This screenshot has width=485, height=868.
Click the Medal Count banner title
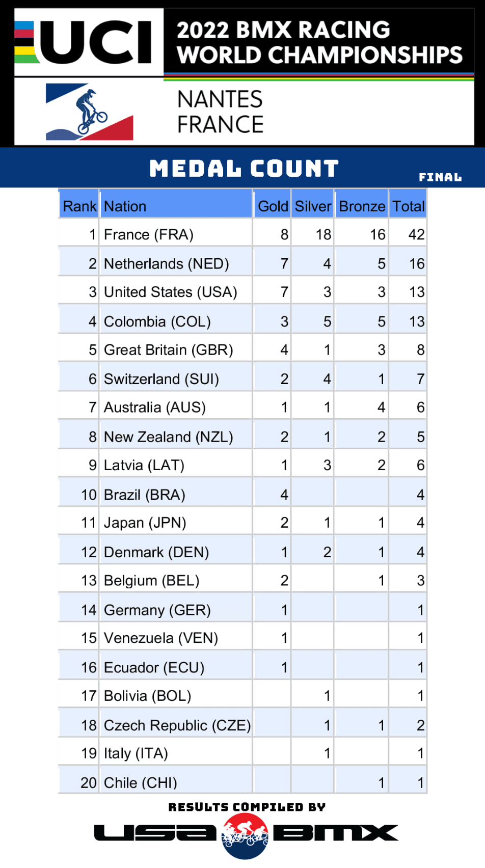(244, 169)
